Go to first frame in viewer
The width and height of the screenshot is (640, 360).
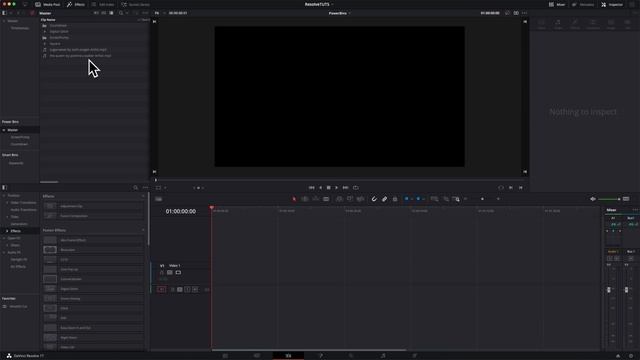tap(311, 188)
